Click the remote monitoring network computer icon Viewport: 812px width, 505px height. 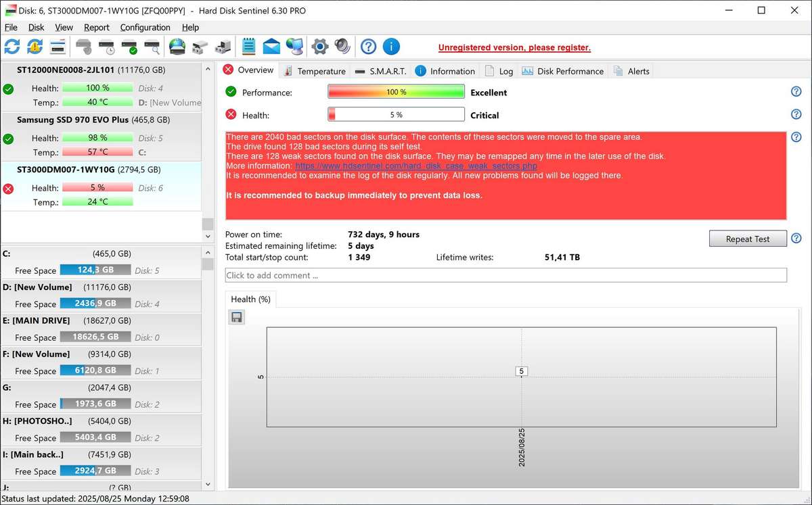(296, 46)
